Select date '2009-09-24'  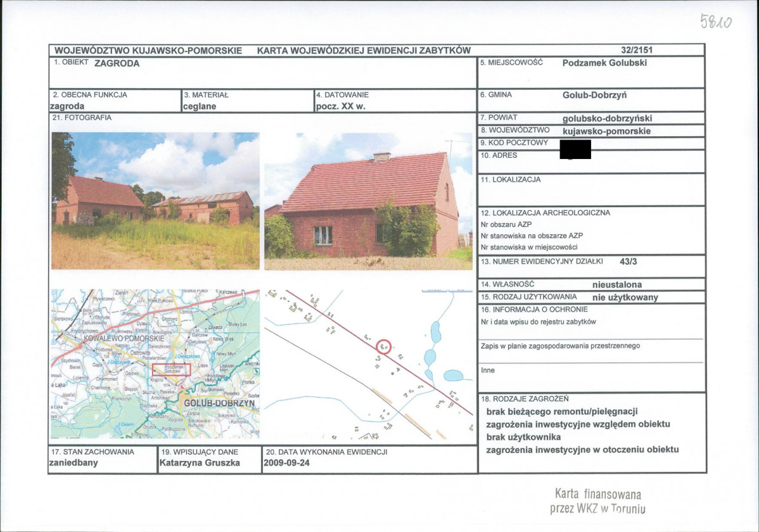pyautogui.click(x=286, y=463)
